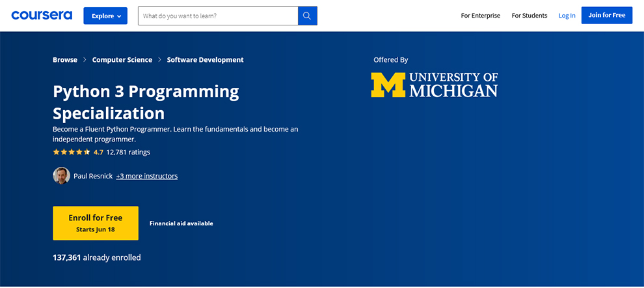Show the +3 more instructors link
The height and width of the screenshot is (288, 644).
click(x=146, y=176)
